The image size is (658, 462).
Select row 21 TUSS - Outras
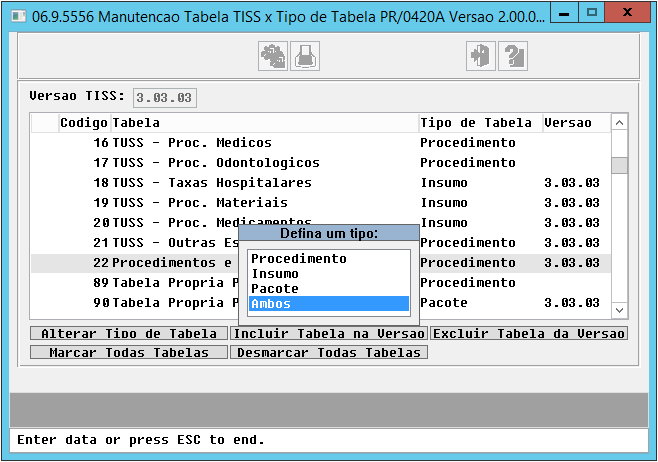[x=321, y=243]
